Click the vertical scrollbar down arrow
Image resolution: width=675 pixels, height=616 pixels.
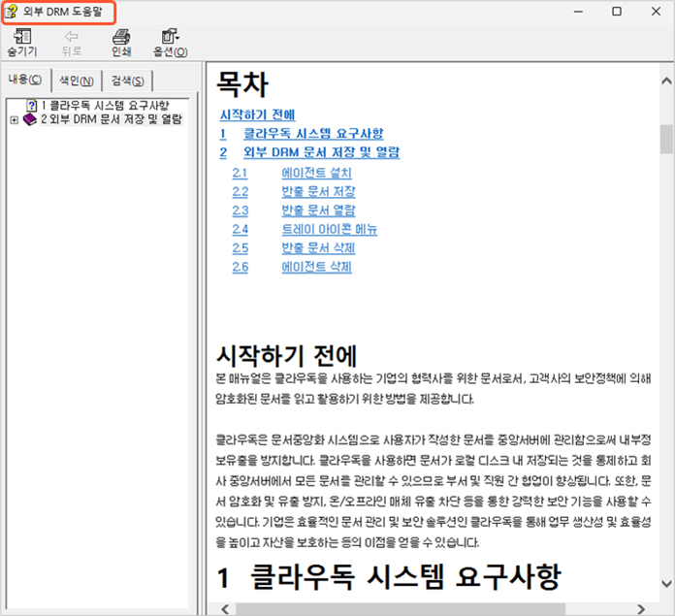(x=666, y=584)
